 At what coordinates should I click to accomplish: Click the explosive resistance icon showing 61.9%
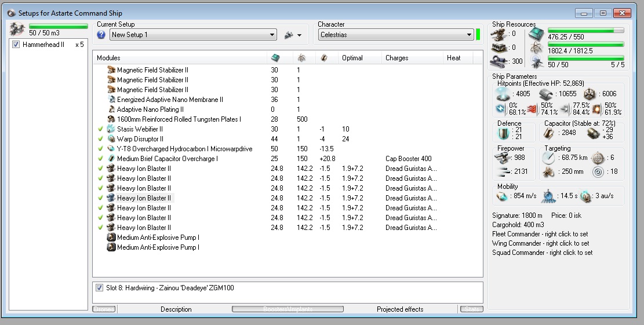tap(597, 109)
